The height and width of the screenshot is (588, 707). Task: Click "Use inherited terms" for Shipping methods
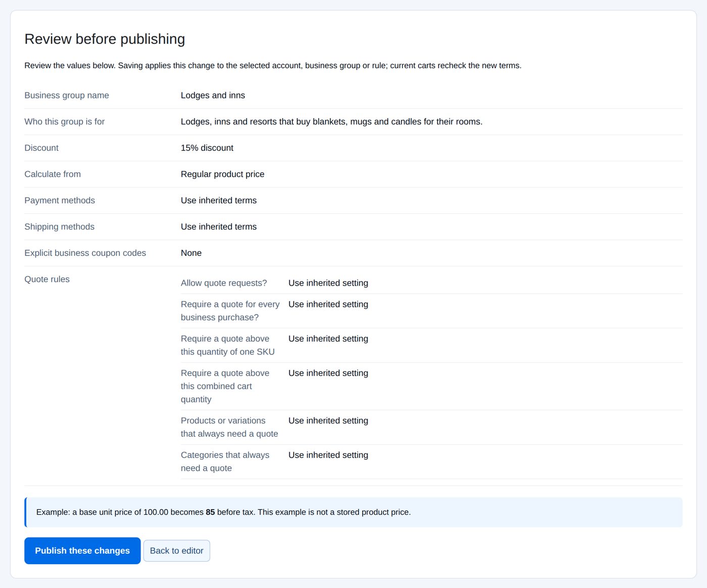(219, 227)
